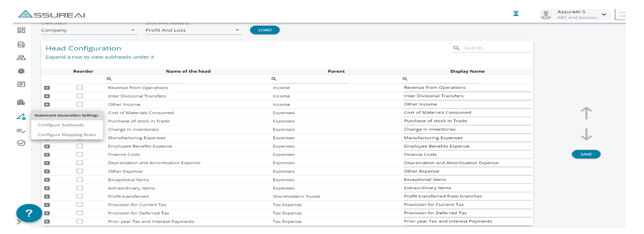
Task: Open the Client Status dropdown showing Company
Action: pyautogui.click(x=88, y=30)
